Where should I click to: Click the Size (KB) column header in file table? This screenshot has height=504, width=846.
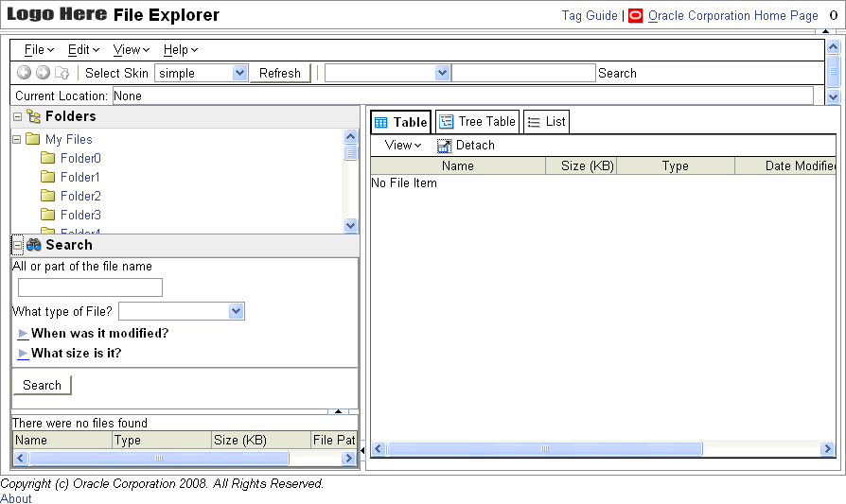[582, 166]
